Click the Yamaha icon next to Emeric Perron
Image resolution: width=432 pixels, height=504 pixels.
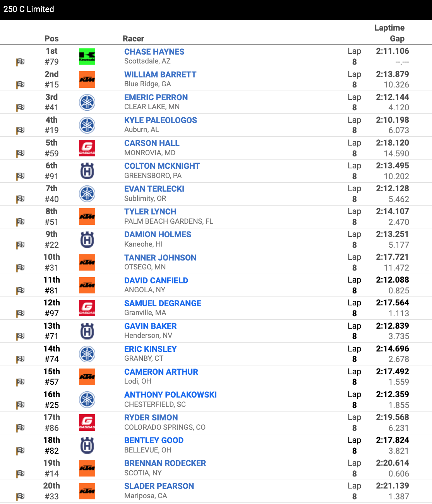coord(87,102)
